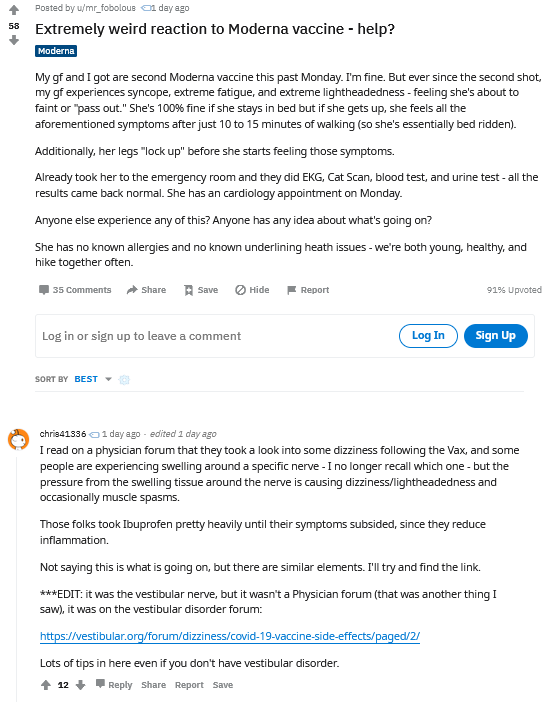Open the vestibular.org forum link
The width and height of the screenshot is (554, 702).
[x=230, y=636]
